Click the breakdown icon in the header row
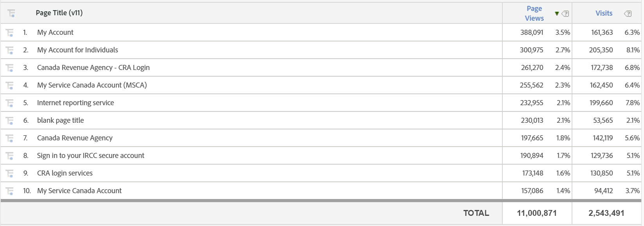 [x=11, y=13]
